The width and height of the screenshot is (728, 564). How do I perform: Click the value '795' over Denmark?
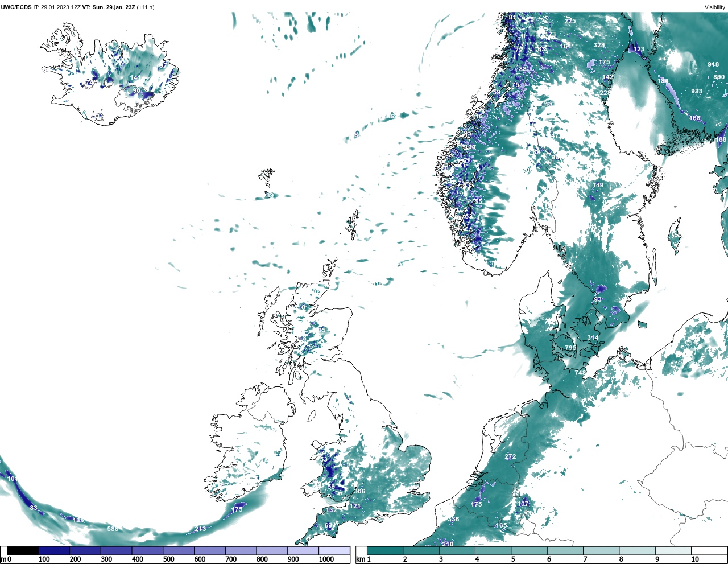click(x=570, y=348)
